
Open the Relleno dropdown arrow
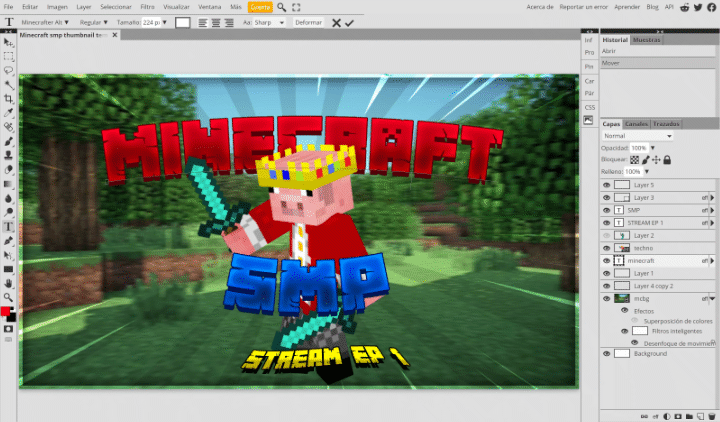coord(647,172)
